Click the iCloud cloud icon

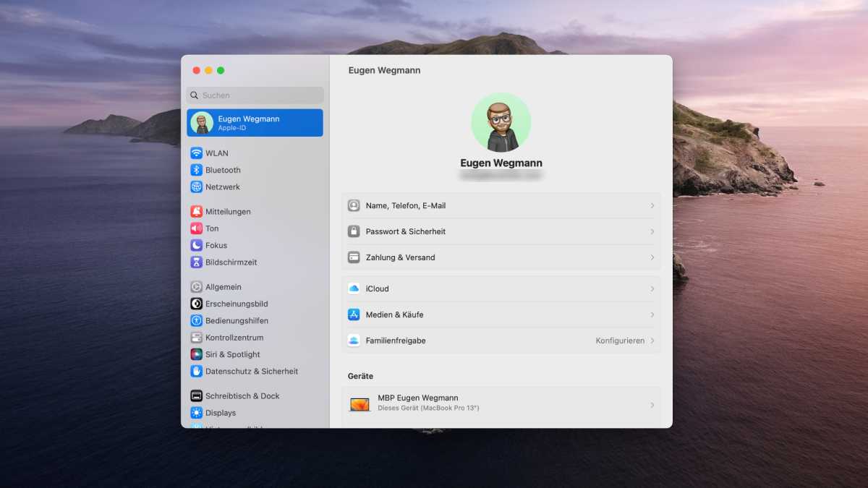coord(354,288)
